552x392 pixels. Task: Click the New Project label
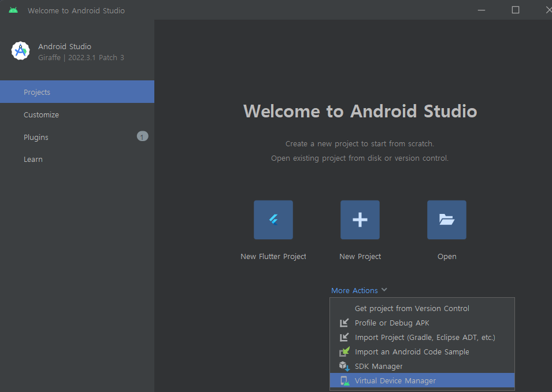pos(360,256)
